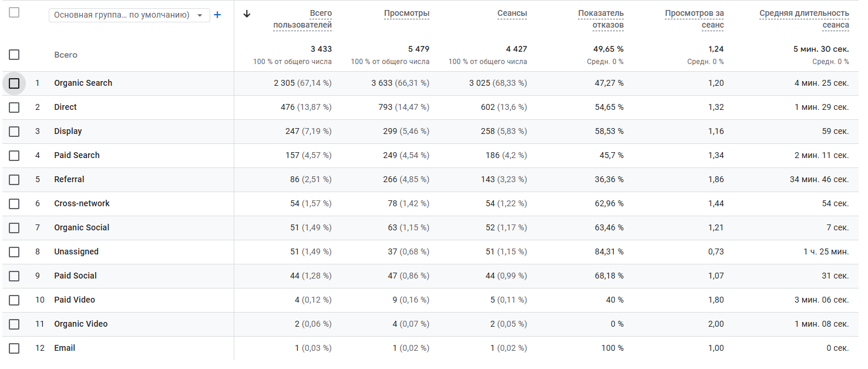Sort by Всего пользователей column header
The width and height of the screenshot is (868, 369).
click(302, 19)
